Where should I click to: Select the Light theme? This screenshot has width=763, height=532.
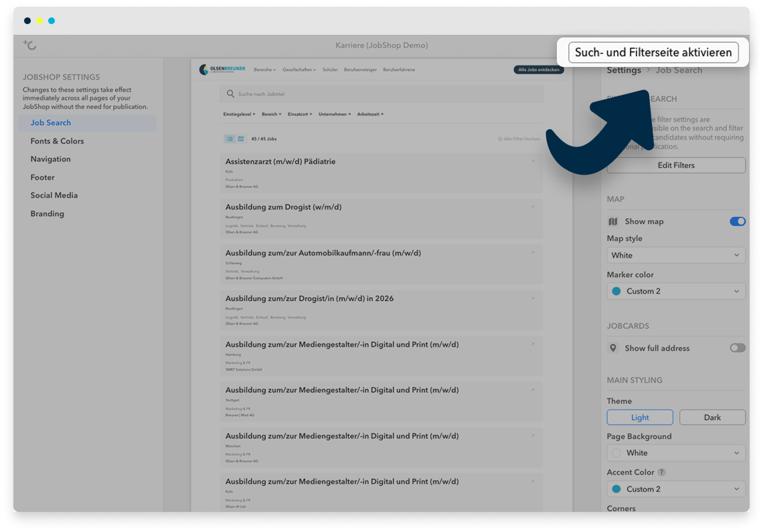coord(640,417)
